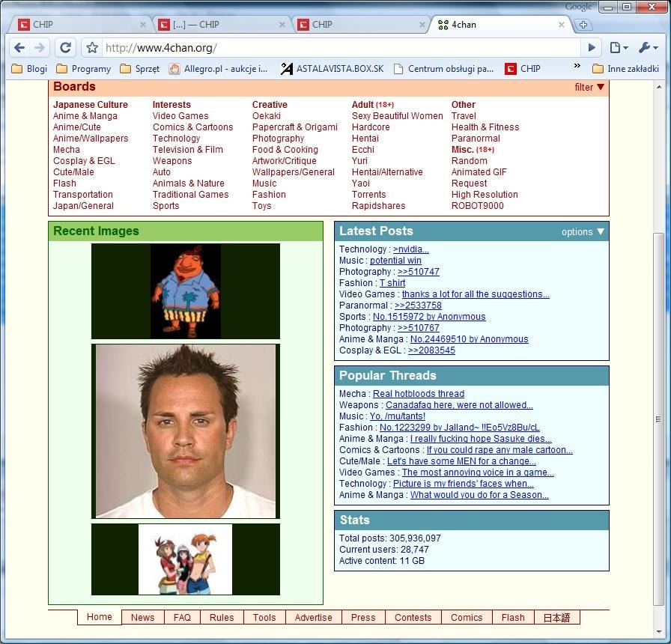Open the FAQ footer tab
The height and width of the screenshot is (644, 671).
point(182,618)
